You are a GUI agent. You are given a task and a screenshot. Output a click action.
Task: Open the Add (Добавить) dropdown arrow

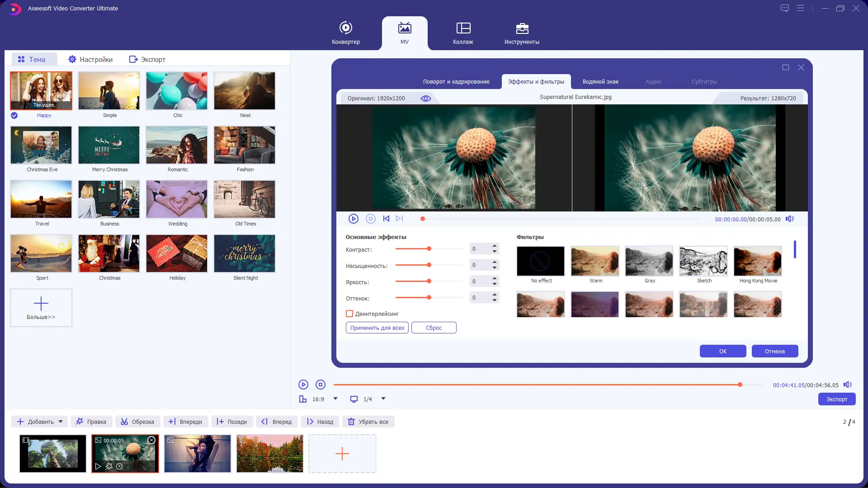pos(61,422)
